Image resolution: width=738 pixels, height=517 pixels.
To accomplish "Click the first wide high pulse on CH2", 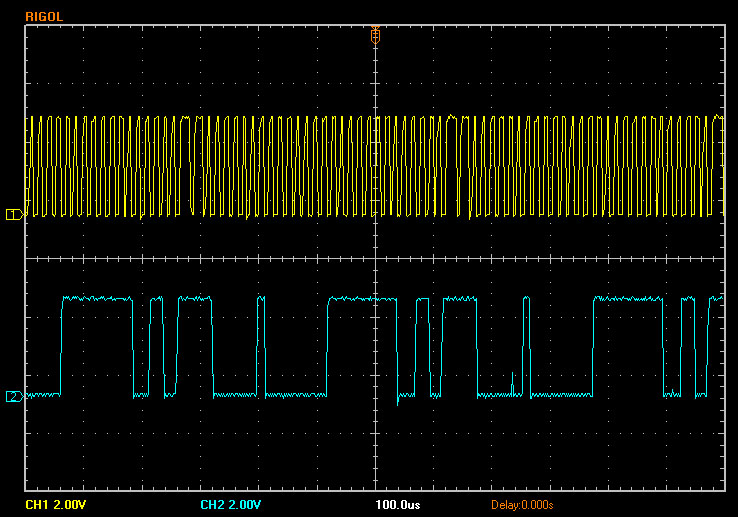I will tap(96, 299).
